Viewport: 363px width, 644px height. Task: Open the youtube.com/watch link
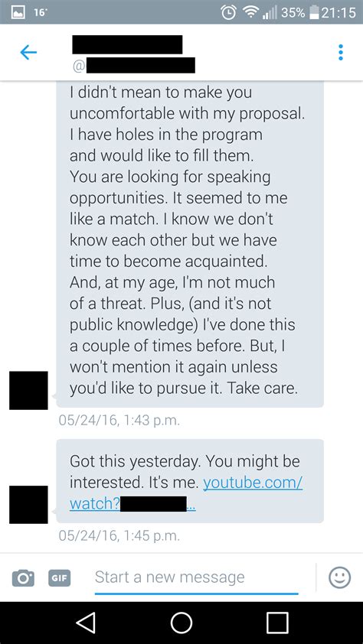[x=186, y=494]
